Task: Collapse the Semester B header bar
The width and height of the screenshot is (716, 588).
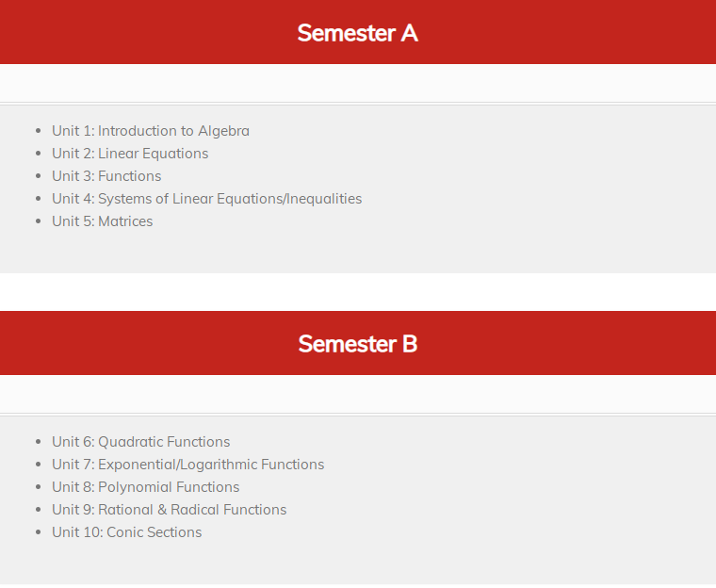Action: pos(358,343)
